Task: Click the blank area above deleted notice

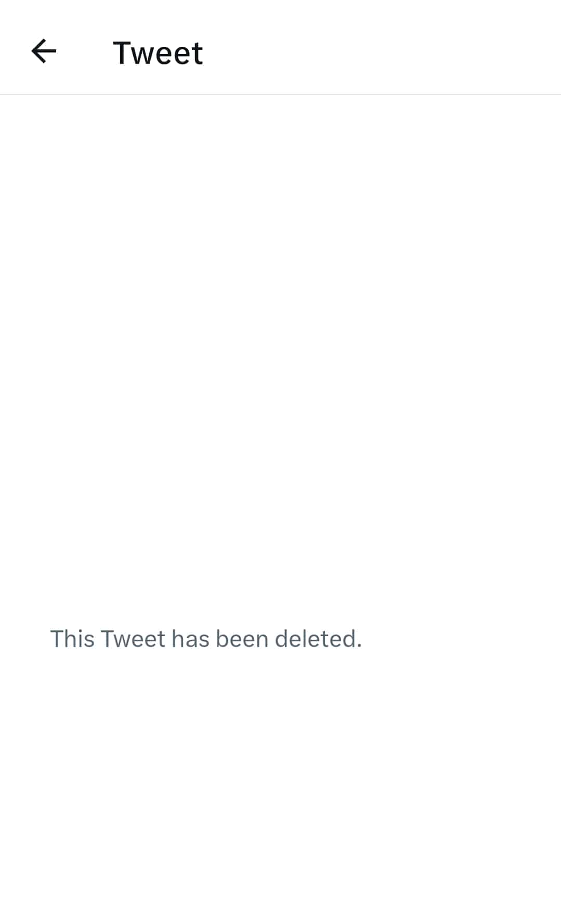Action: pyautogui.click(x=280, y=359)
